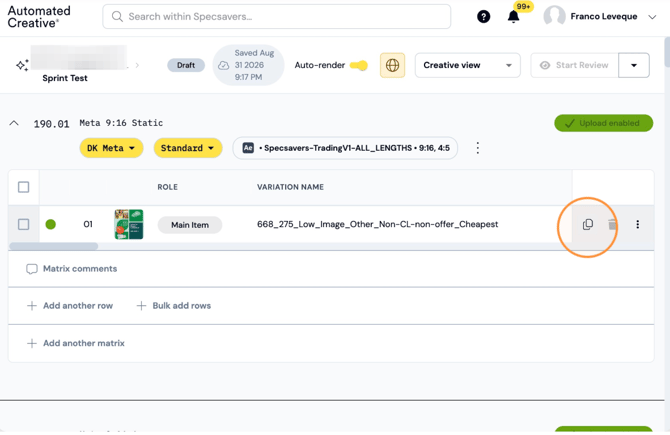The height and width of the screenshot is (435, 670).
Task: Click the Upload enabled button
Action: [x=603, y=123]
